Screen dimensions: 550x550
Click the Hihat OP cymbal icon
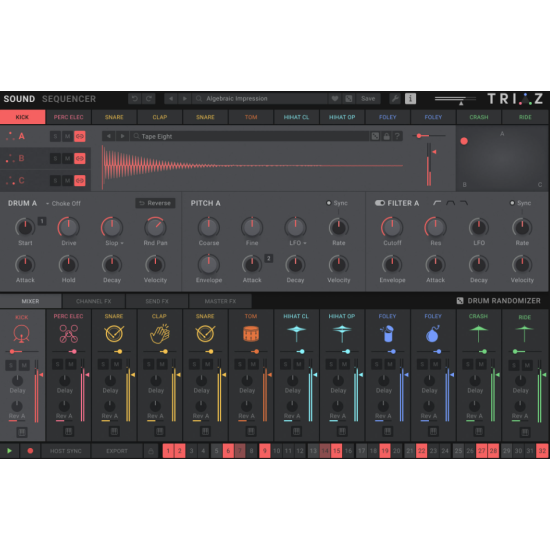pyautogui.click(x=342, y=333)
